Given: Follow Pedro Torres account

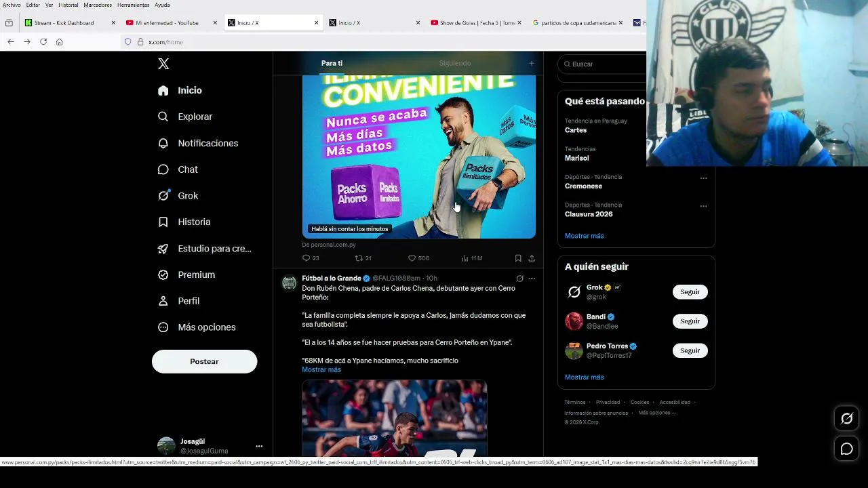Looking at the screenshot, I should [x=690, y=350].
